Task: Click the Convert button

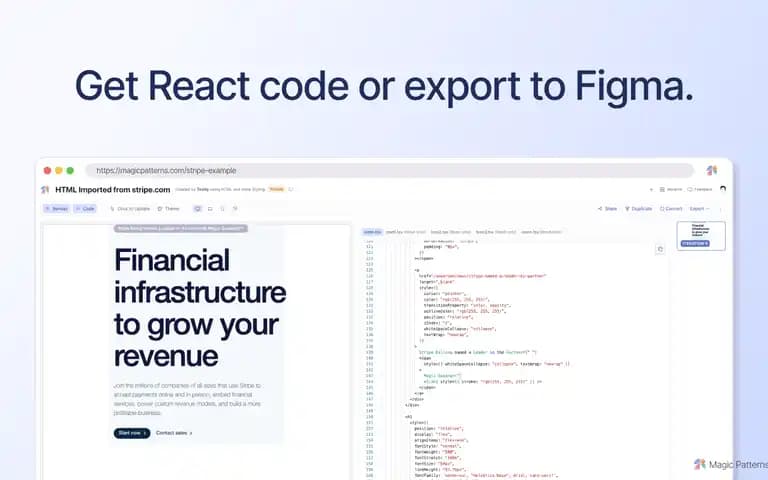Action: pyautogui.click(x=671, y=209)
